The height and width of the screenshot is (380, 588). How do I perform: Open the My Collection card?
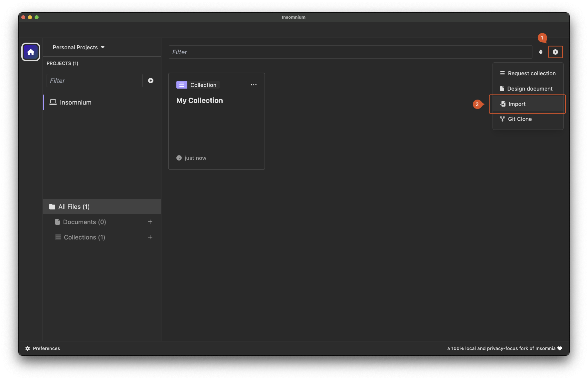[x=216, y=127]
